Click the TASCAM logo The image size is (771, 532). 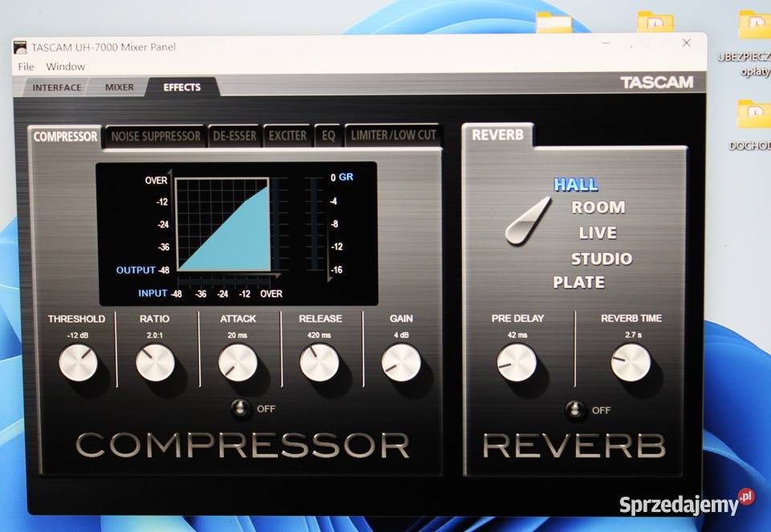(x=656, y=82)
